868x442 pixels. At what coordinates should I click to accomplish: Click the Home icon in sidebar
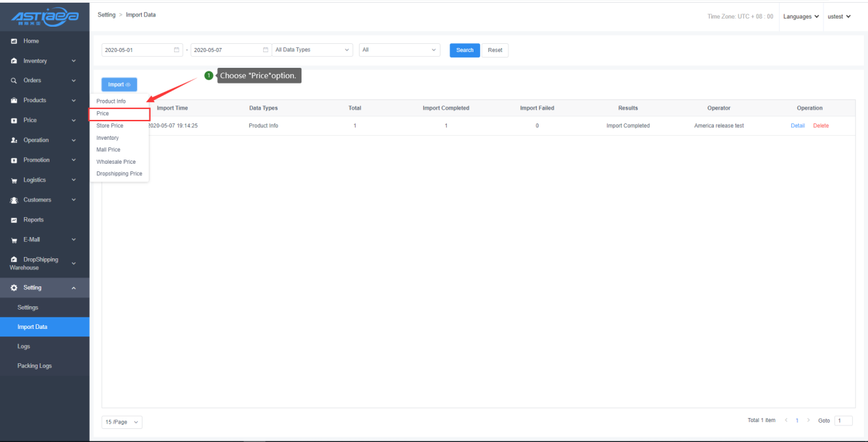(x=14, y=42)
